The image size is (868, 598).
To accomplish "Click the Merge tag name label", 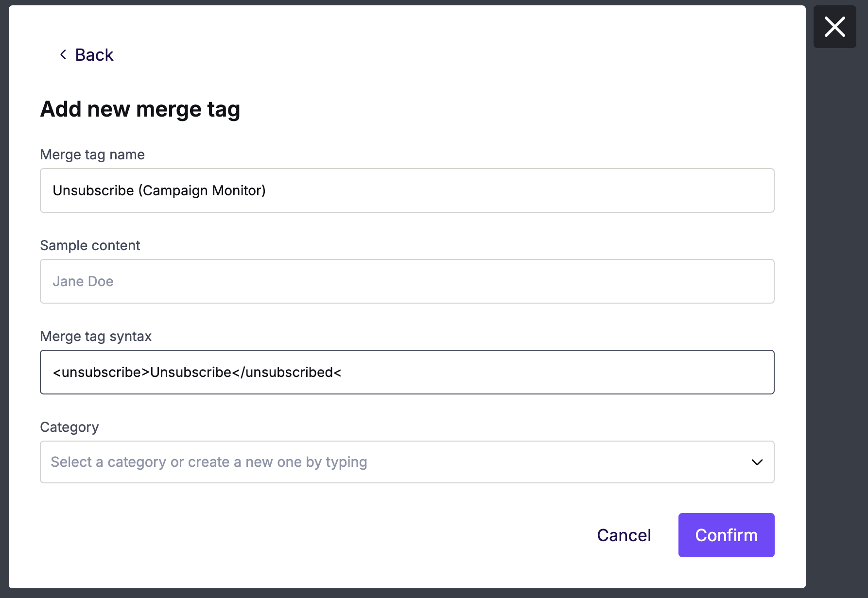I will [x=92, y=154].
